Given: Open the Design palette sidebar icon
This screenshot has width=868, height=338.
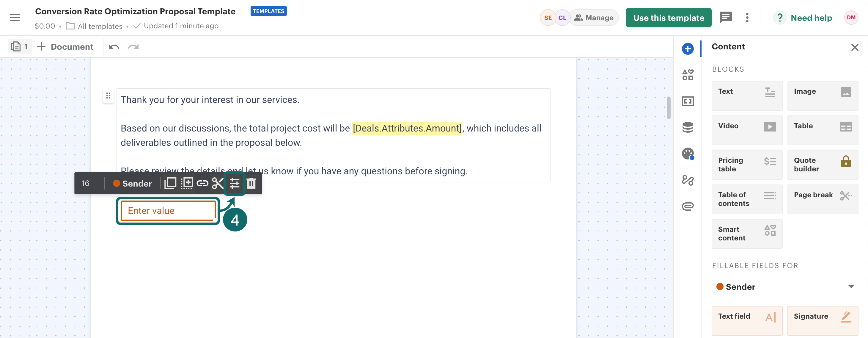Looking at the screenshot, I should [687, 154].
